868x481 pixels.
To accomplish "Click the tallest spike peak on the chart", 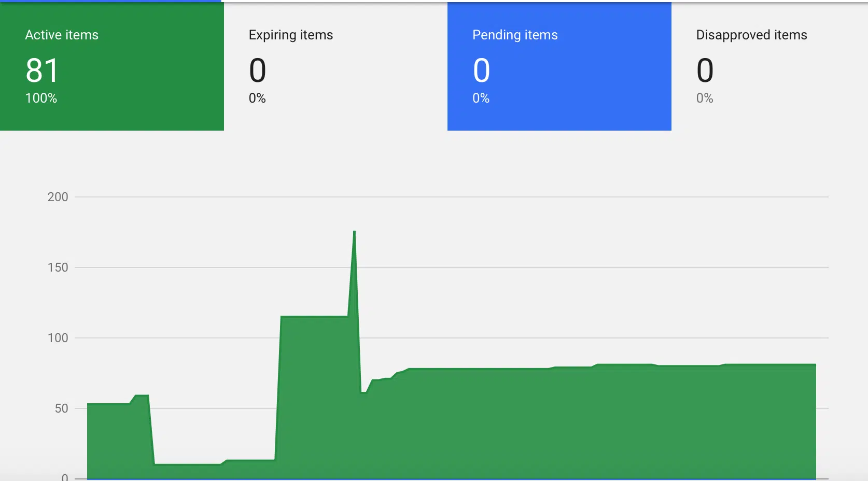I will click(x=354, y=232).
